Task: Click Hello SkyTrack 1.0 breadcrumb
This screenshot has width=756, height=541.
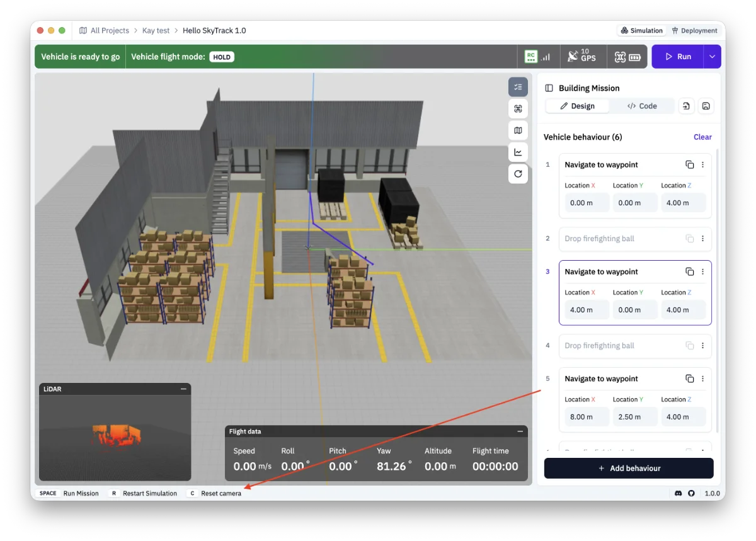Action: tap(214, 30)
